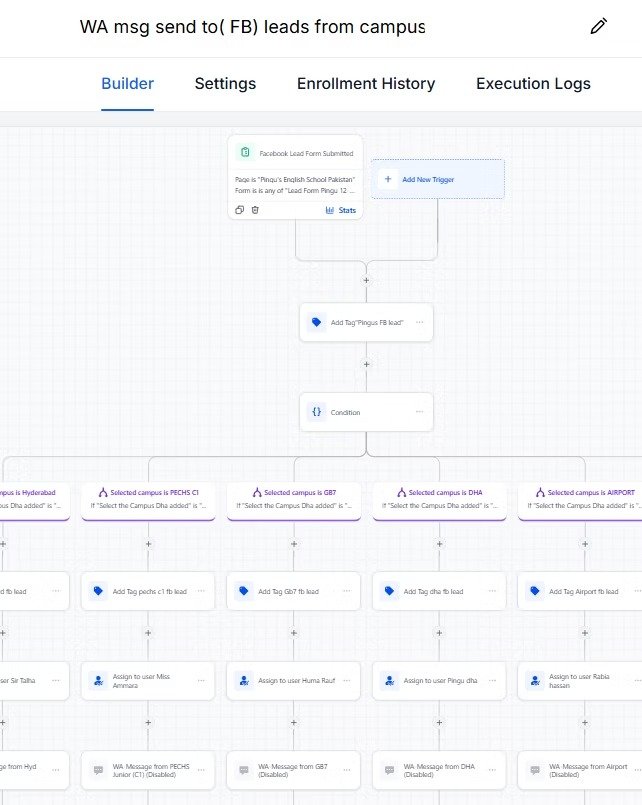642x805 pixels.
Task: Click the Facebook lead form clipboard icon
Action: pos(245,152)
